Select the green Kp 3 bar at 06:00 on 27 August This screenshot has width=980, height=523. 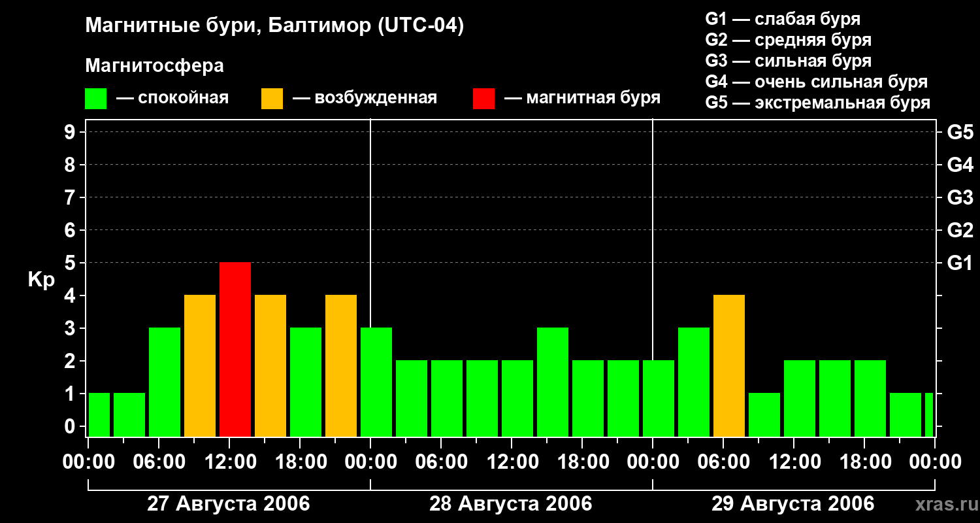pyautogui.click(x=165, y=382)
